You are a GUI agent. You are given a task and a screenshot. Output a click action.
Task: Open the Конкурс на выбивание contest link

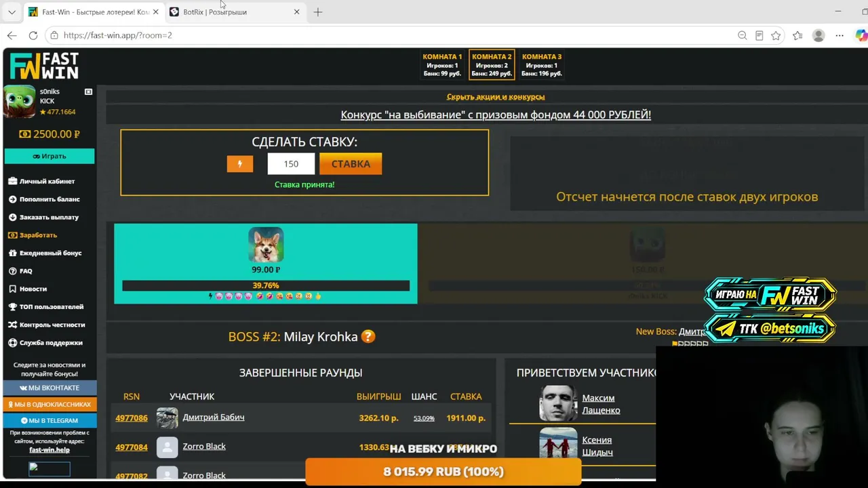(496, 115)
